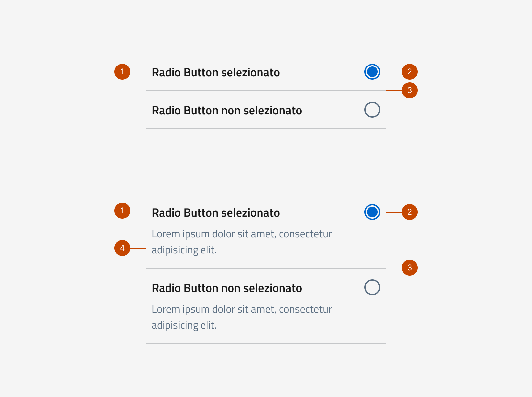The width and height of the screenshot is (532, 397).
Task: Click the bottom lorem ipsum description text
Action: (x=242, y=317)
